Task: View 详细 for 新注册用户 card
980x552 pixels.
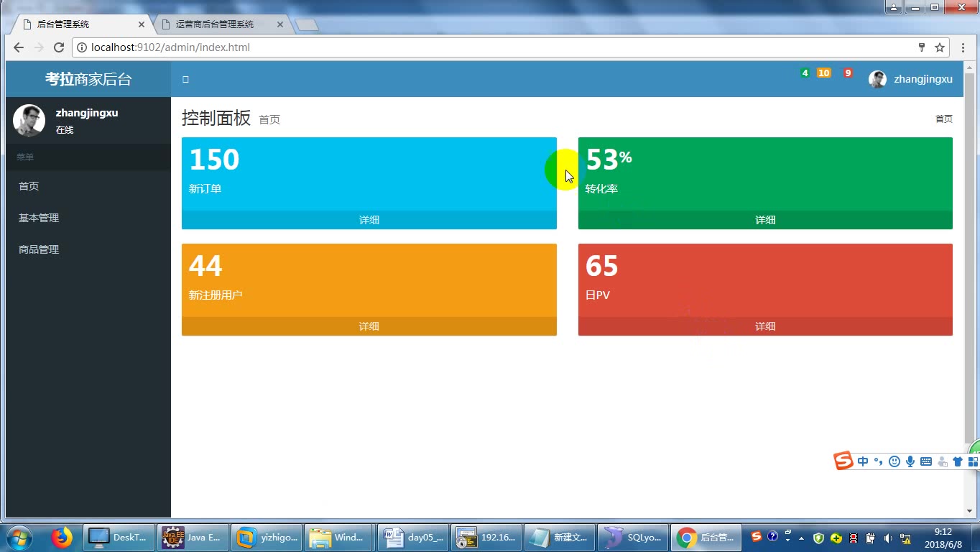Action: (x=369, y=326)
